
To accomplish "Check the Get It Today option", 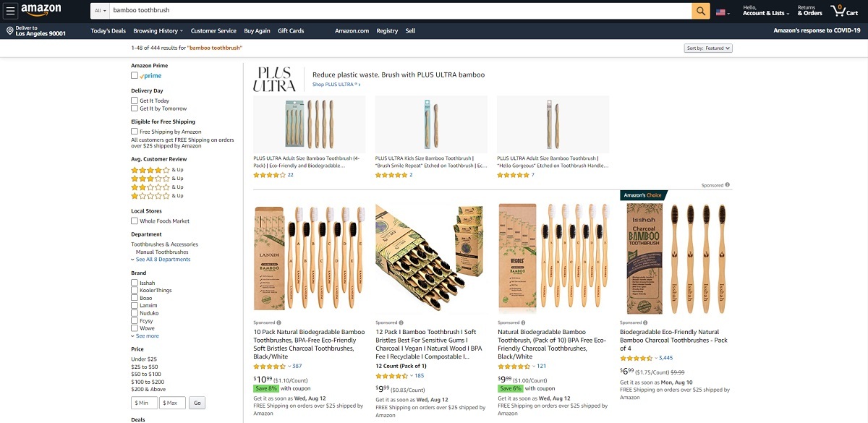I will click(x=135, y=101).
